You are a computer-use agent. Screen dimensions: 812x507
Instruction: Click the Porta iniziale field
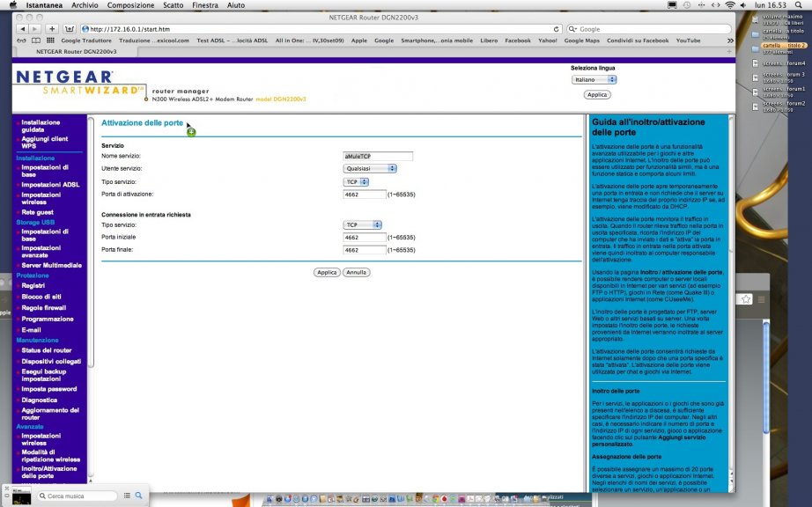[365, 238]
